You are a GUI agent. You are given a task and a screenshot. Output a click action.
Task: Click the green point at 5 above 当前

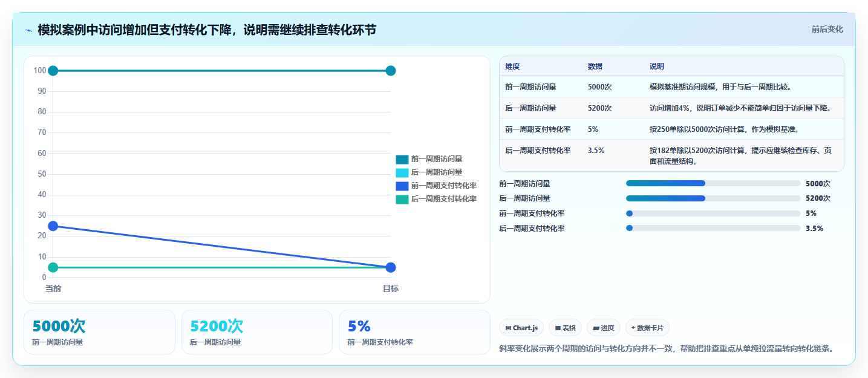point(53,267)
